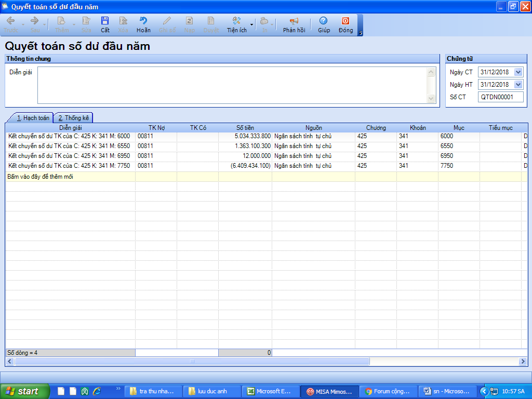Click in the Diễn giải text area
The height and width of the screenshot is (399, 532).
[231, 85]
